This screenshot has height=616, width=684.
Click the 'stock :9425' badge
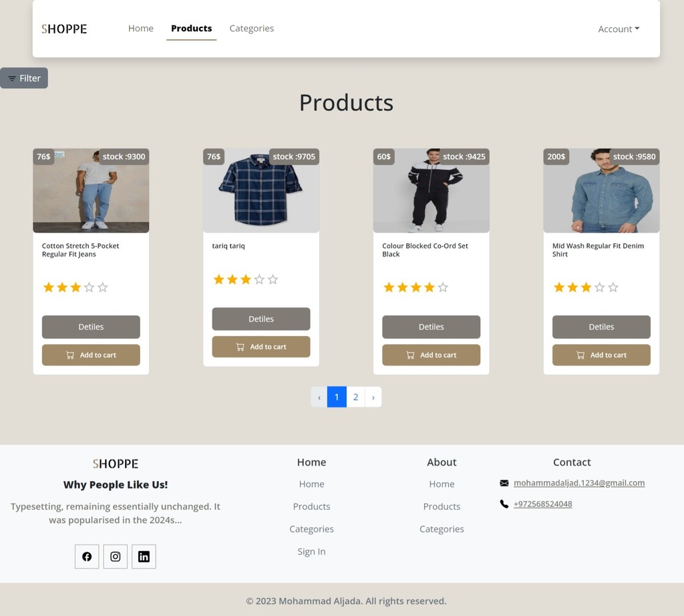(464, 156)
